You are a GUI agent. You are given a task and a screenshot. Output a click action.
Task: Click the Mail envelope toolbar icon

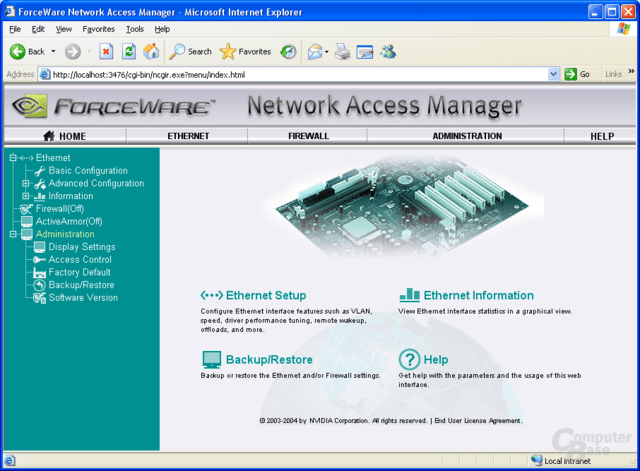315,52
